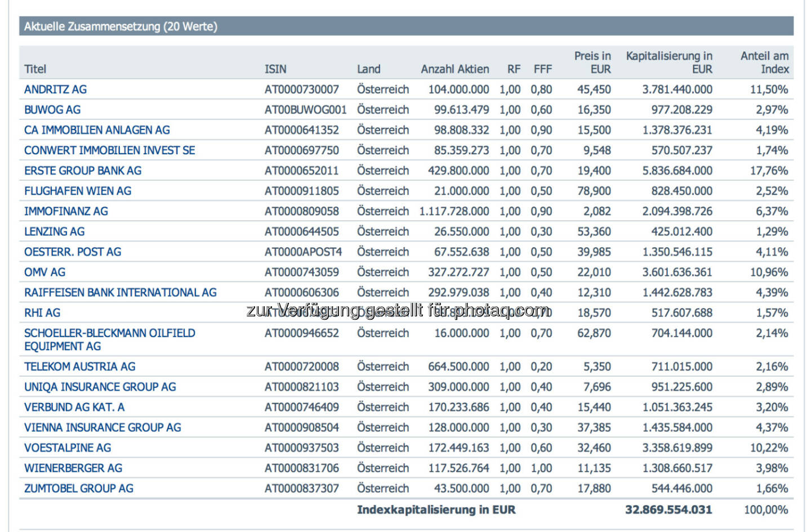Click capitalization value 5.836.684.000
Image resolution: width=811 pixels, height=532 pixels.
tap(678, 171)
